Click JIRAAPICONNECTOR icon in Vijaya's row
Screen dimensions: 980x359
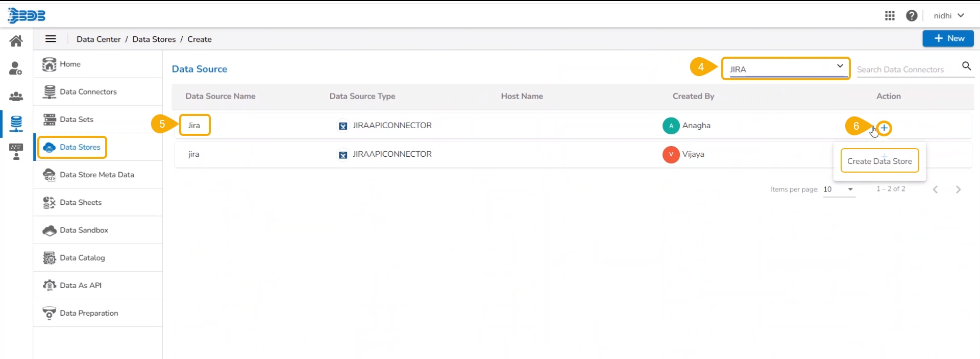coord(343,155)
